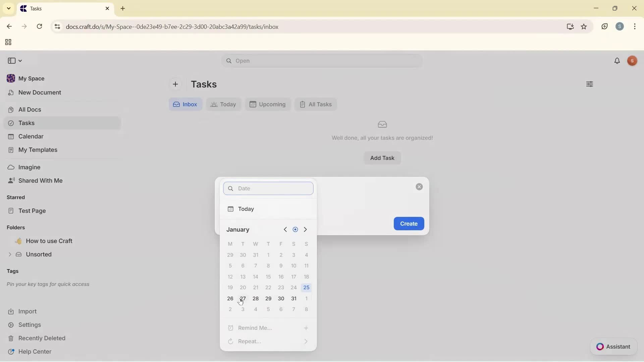Click the alarm clock icon on Remind Me
644x362 pixels.
(x=231, y=328)
